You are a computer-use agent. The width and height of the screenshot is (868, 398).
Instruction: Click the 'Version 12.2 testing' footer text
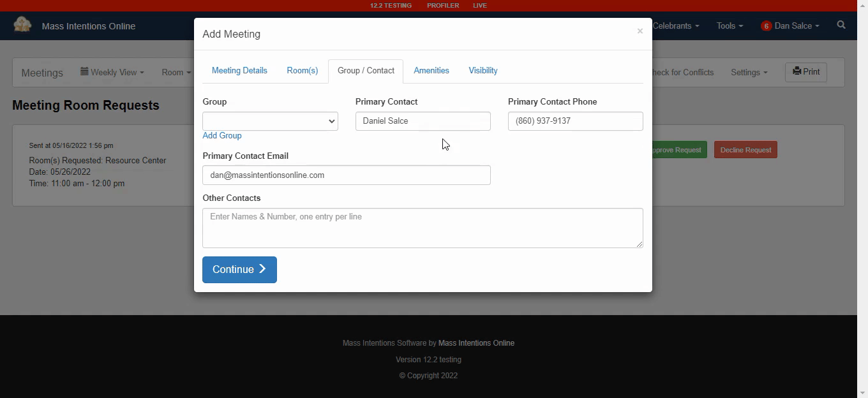428,360
